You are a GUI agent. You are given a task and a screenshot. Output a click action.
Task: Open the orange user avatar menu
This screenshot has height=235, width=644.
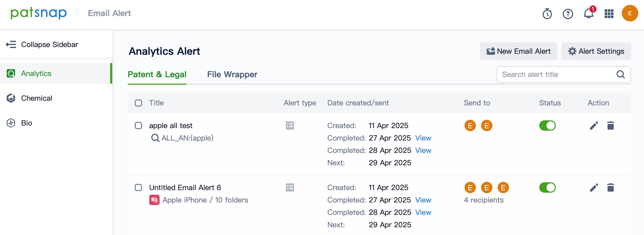point(630,13)
